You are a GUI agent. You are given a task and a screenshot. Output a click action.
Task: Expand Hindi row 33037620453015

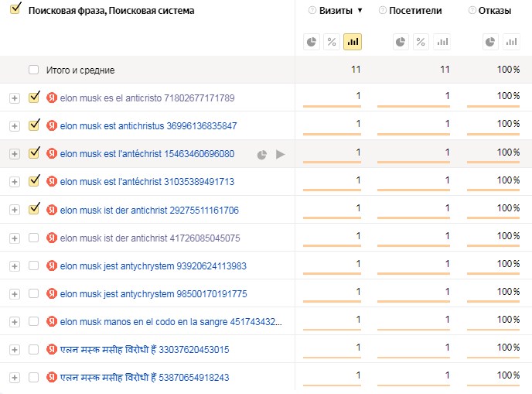[x=14, y=350]
